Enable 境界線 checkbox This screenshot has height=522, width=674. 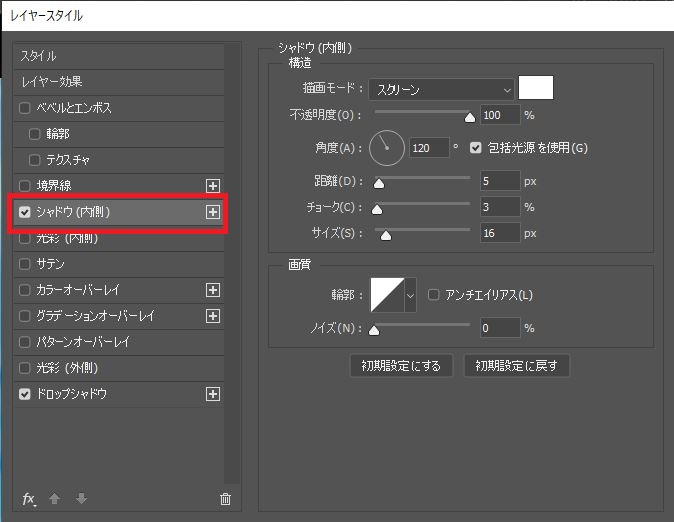pyautogui.click(x=25, y=186)
